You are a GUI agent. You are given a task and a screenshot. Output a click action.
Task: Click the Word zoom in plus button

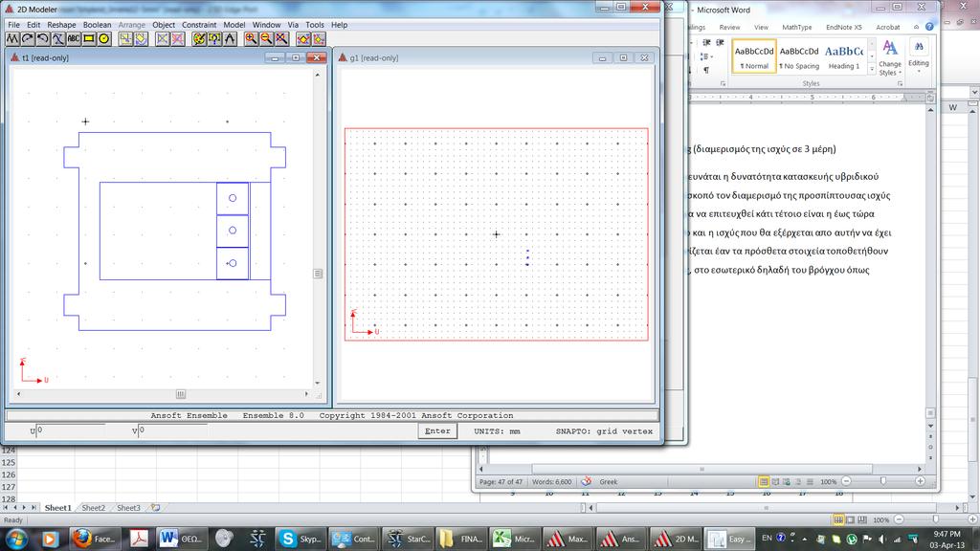point(920,481)
